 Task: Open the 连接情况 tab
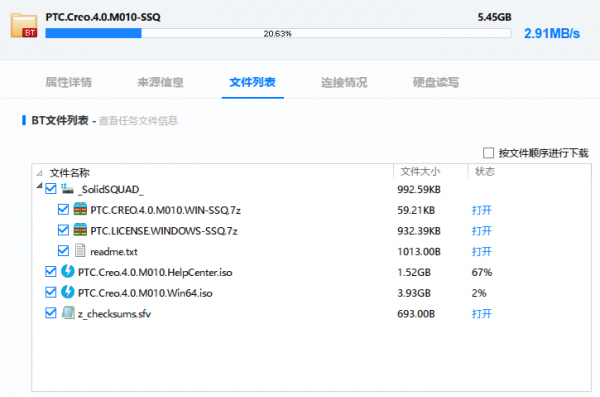pyautogui.click(x=344, y=82)
